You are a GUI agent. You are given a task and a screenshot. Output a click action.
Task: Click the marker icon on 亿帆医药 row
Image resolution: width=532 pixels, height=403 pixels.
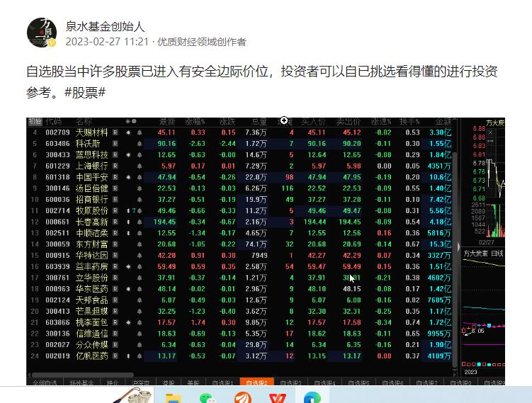[x=128, y=356]
